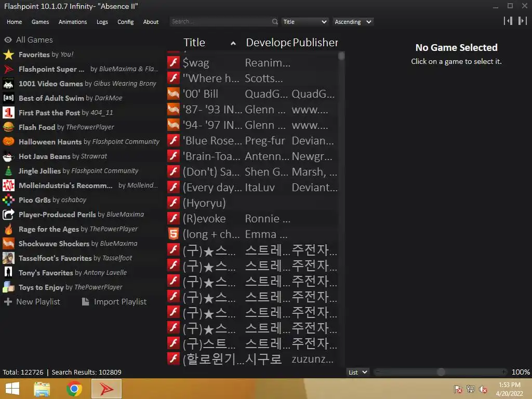
Task: Click the HTML5 icon for (long + ch...
Action: (x=174, y=234)
